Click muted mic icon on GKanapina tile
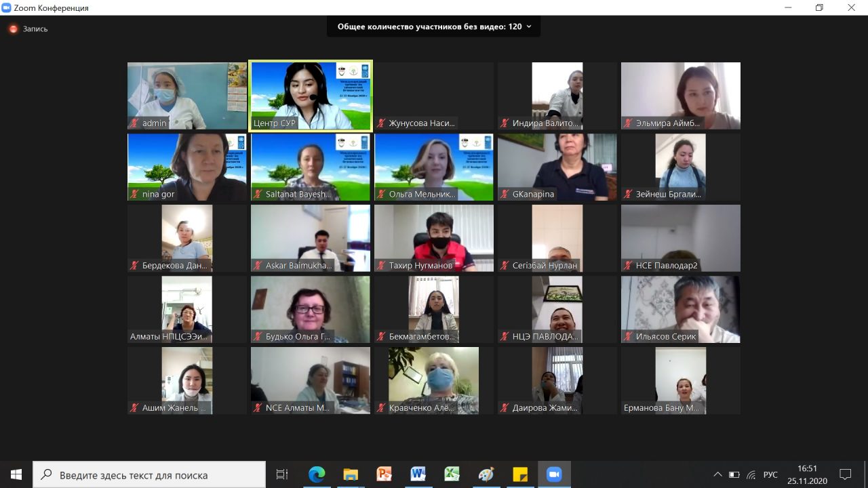868x488 pixels. pyautogui.click(x=505, y=195)
